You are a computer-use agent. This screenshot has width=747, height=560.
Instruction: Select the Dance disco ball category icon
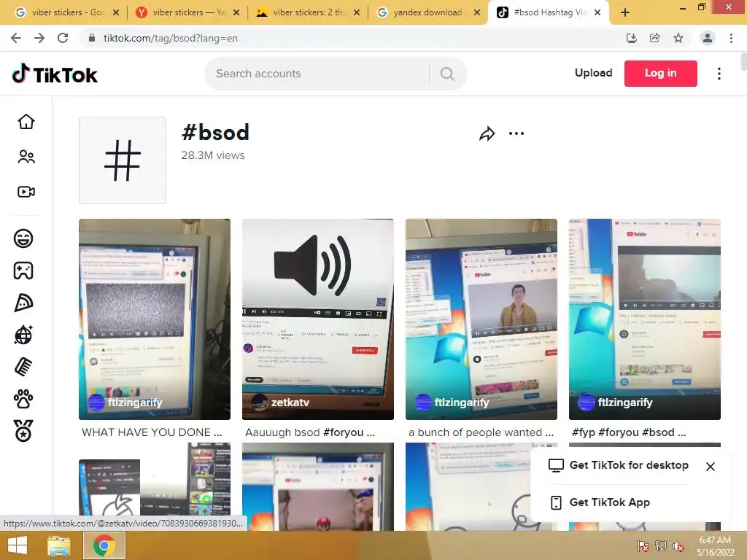(23, 335)
